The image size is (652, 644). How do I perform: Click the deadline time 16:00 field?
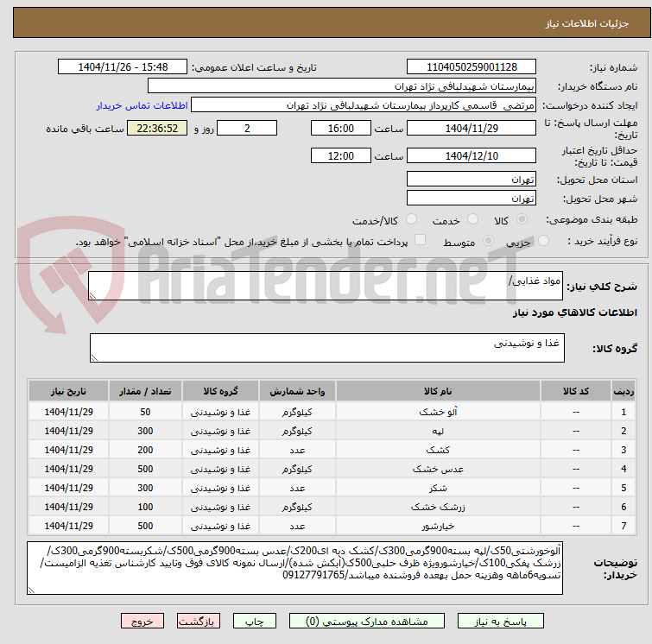[341, 128]
